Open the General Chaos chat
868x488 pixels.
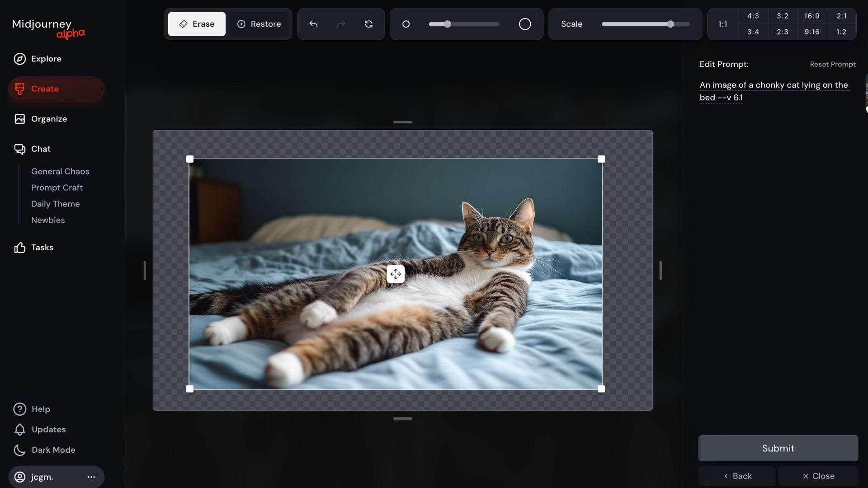(x=60, y=171)
